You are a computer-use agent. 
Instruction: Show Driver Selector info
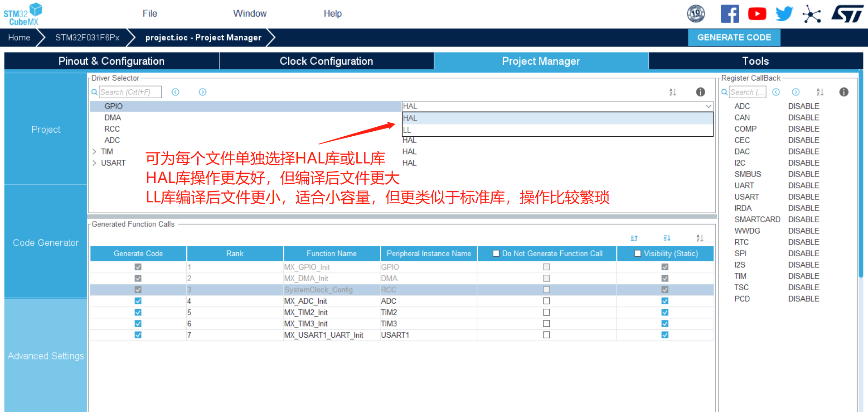coord(700,92)
